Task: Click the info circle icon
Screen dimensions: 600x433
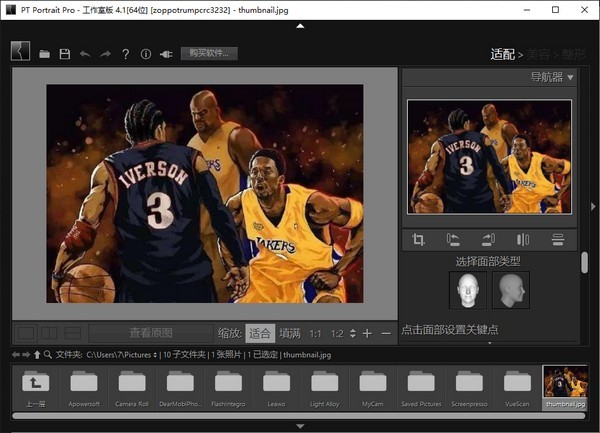Action: click(145, 54)
